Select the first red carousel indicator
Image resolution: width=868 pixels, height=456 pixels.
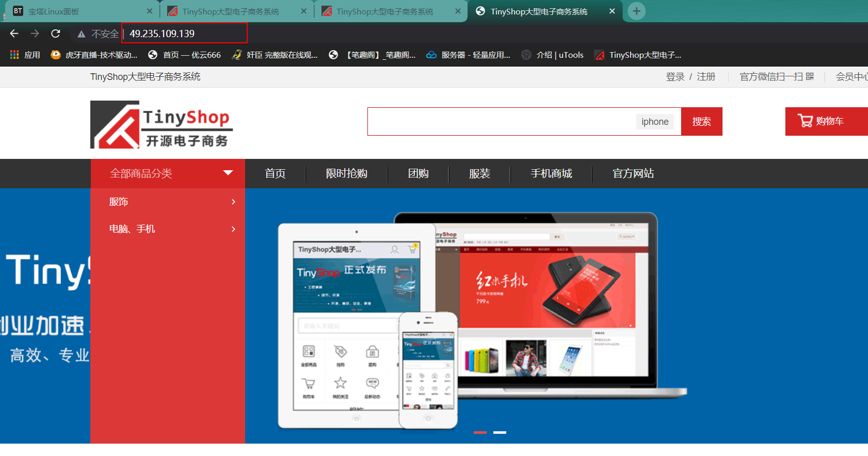pyautogui.click(x=480, y=432)
